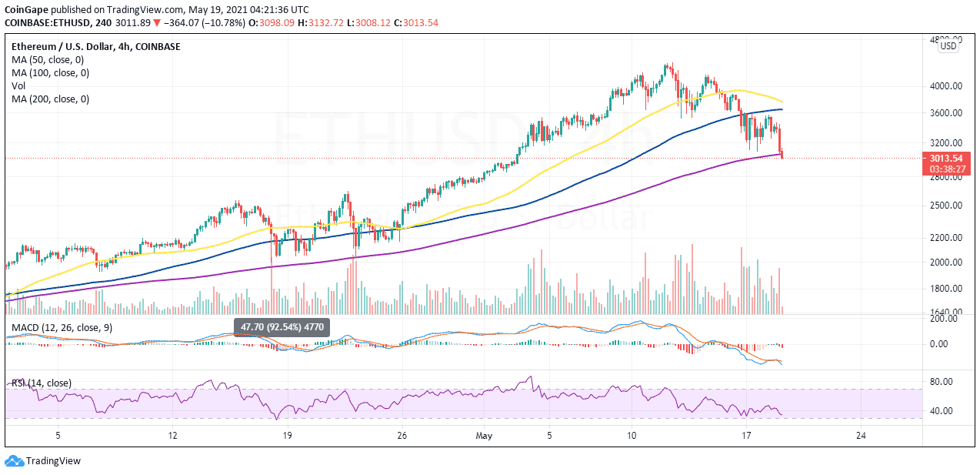Viewport: 980px width, 475px height.
Task: Select the 17 date on the time axis
Action: [745, 435]
